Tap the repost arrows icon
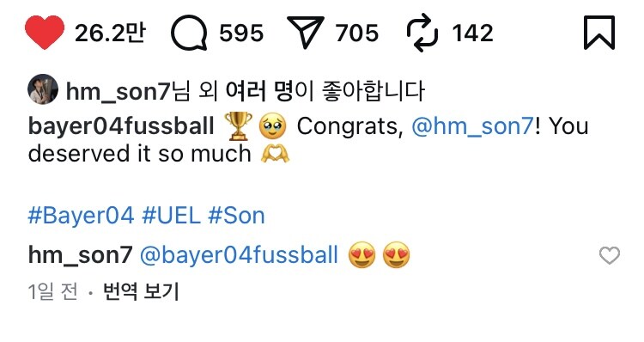Screen dimensions: 644x342 422,33
